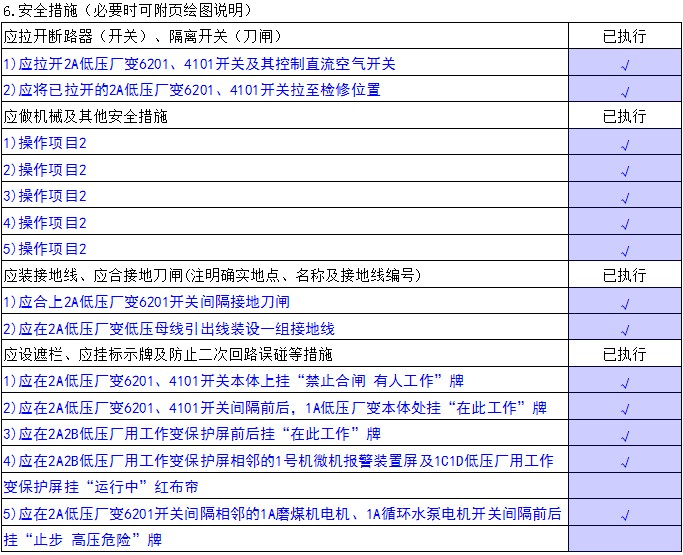Click the 1A低压厂变本体处挂"在此工作" text row

pos(284,408)
